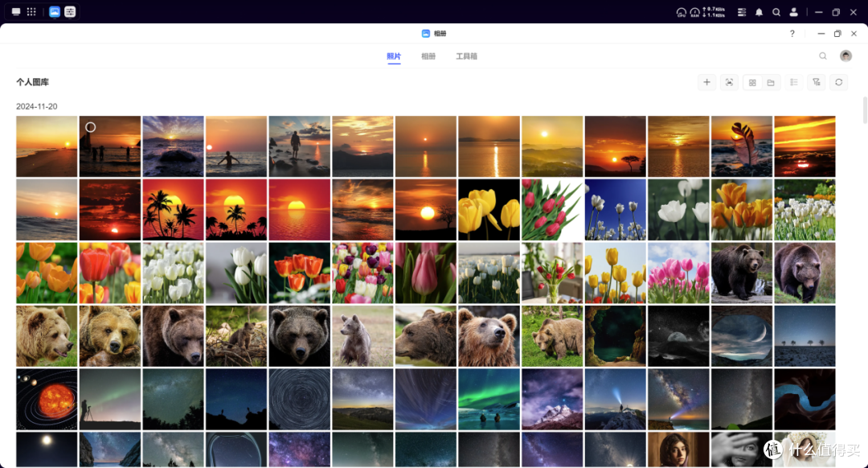This screenshot has height=468, width=868.
Task: Click the 个人图库 heading
Action: (32, 82)
